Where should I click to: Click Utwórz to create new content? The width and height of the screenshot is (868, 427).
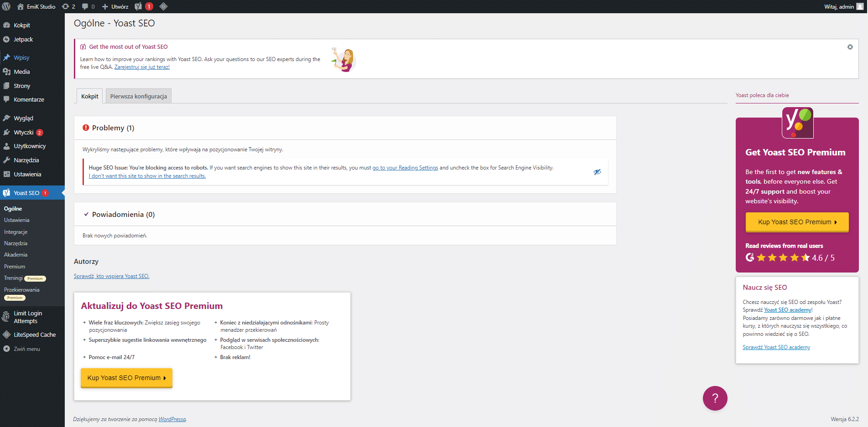[x=115, y=6]
